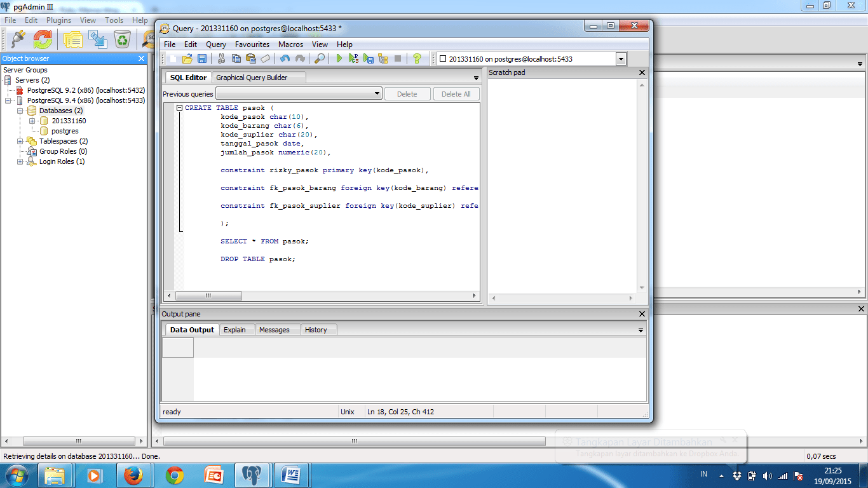
Task: Open Firefox from the Windows taskbar
Action: (133, 475)
